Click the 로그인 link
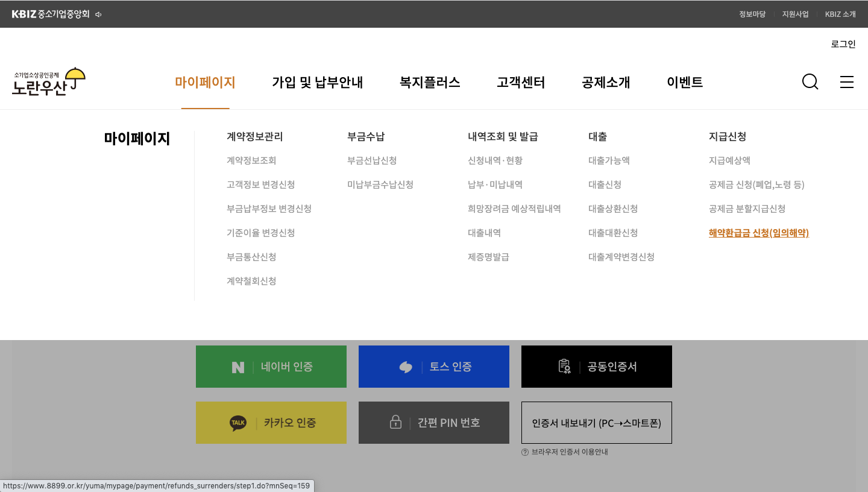This screenshot has width=868, height=492. [843, 43]
